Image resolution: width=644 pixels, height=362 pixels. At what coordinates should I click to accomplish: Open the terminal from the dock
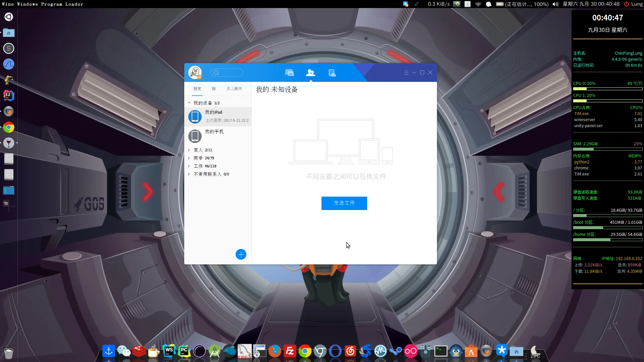pos(441,351)
